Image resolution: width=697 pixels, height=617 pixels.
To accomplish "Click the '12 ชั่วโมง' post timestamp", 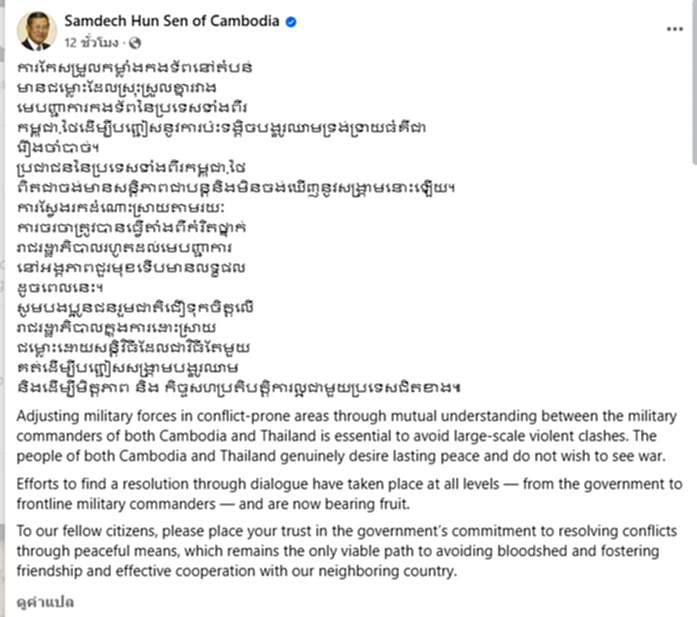I will (92, 43).
